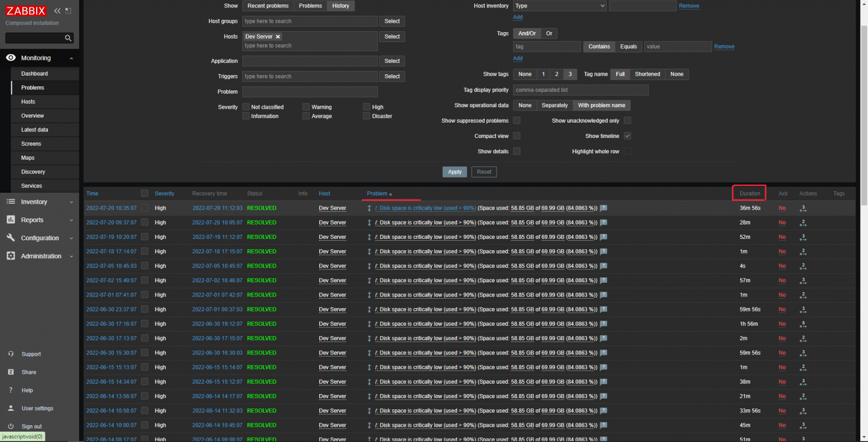Open actions icon for 2022-07-20 10:35:07 problem
This screenshot has height=442, width=868.
[x=803, y=209]
